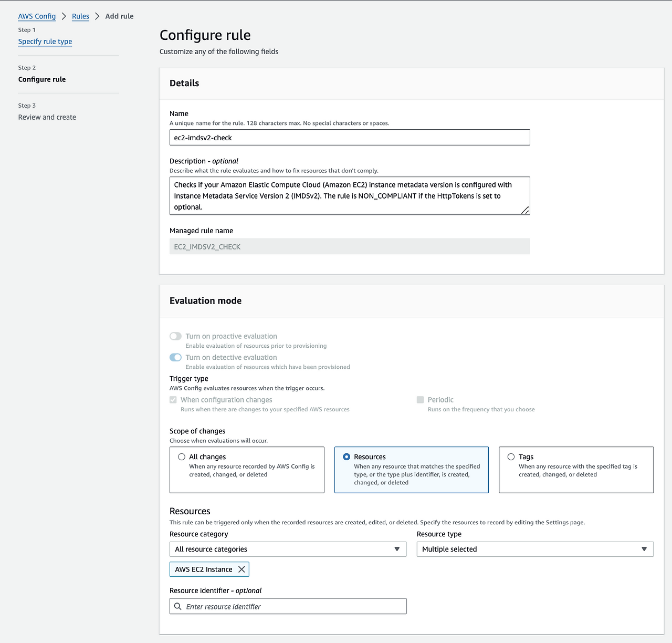Toggle proactive evaluation switch
672x643 pixels.
click(x=175, y=336)
